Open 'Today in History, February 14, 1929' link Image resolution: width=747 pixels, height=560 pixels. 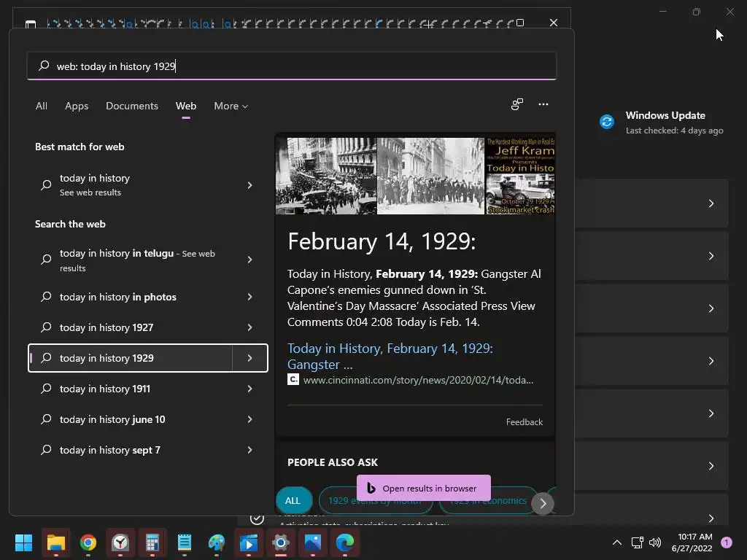coord(390,356)
